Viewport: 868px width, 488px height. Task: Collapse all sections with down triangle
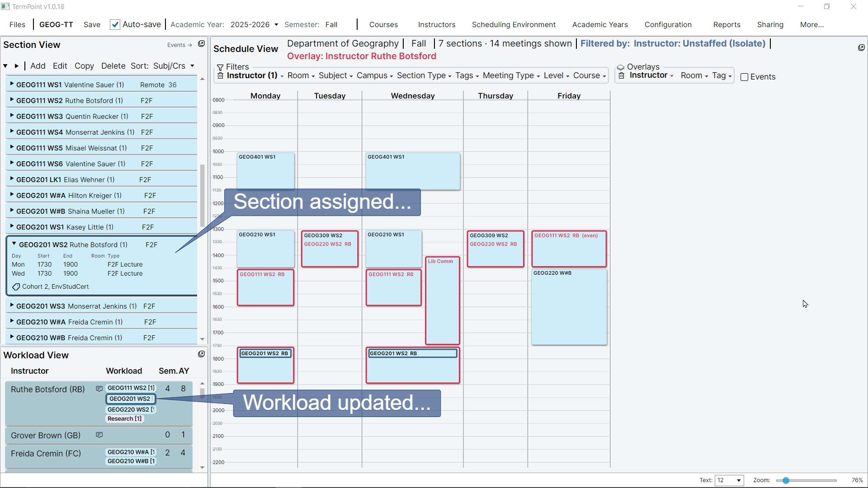[5, 66]
